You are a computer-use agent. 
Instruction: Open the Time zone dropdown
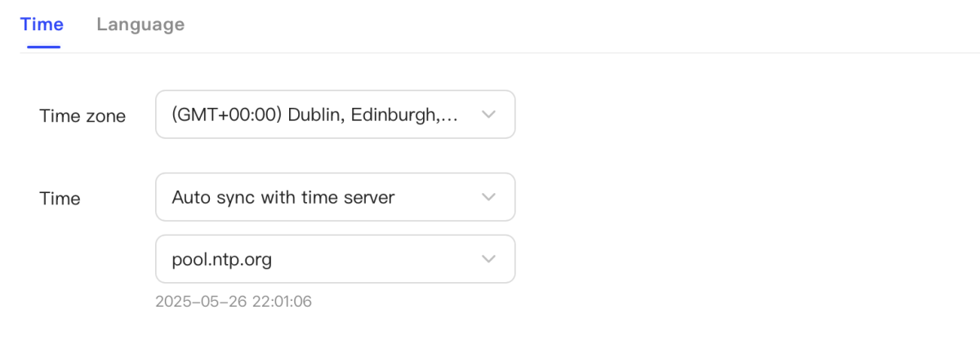pos(335,114)
